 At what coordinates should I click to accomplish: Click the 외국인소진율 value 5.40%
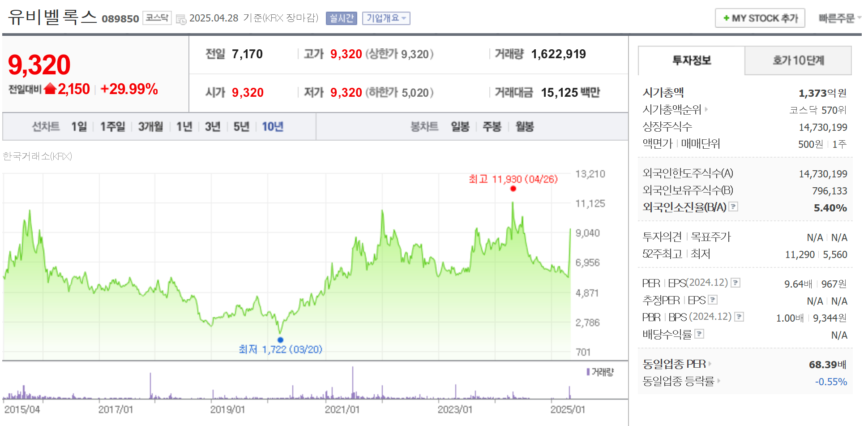click(830, 208)
